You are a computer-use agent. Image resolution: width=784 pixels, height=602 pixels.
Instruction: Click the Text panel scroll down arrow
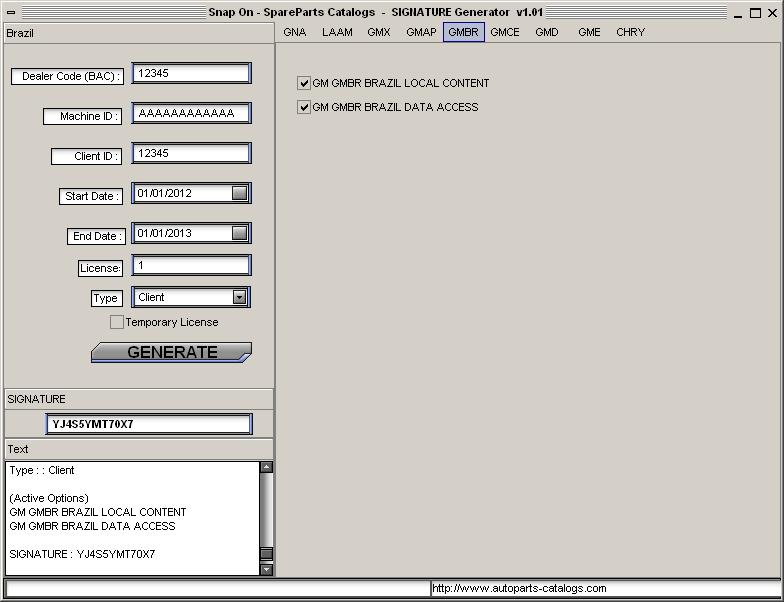(266, 569)
